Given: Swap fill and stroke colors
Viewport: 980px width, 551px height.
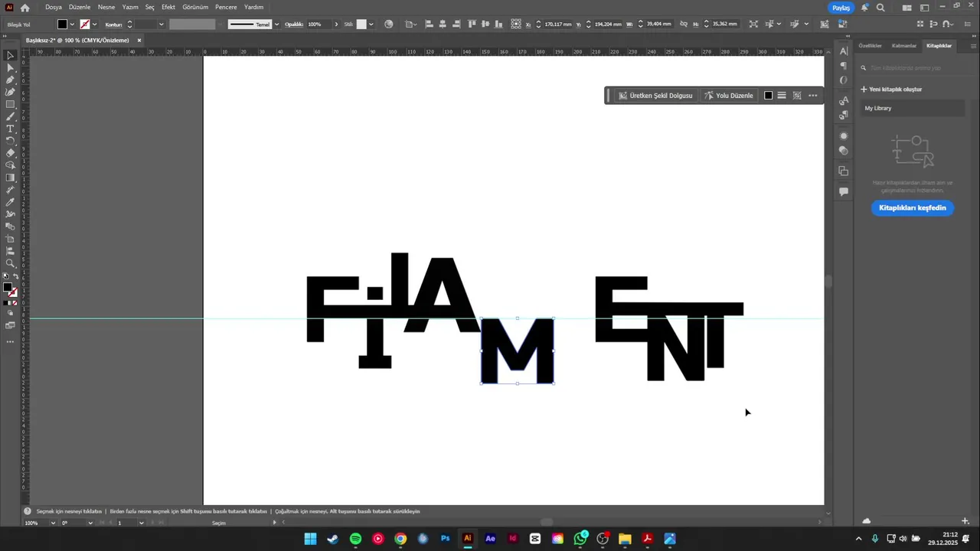Looking at the screenshot, I should [15, 276].
